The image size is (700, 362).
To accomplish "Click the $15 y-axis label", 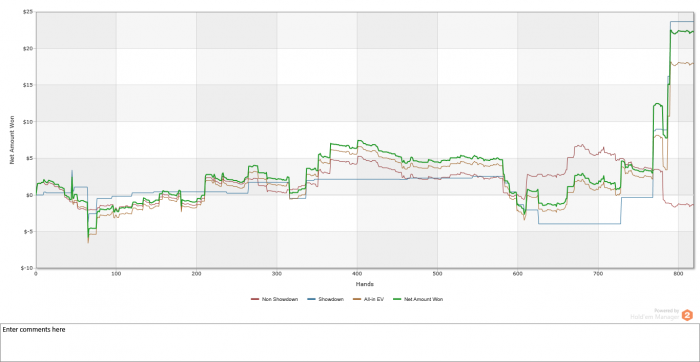I will 27,85.
